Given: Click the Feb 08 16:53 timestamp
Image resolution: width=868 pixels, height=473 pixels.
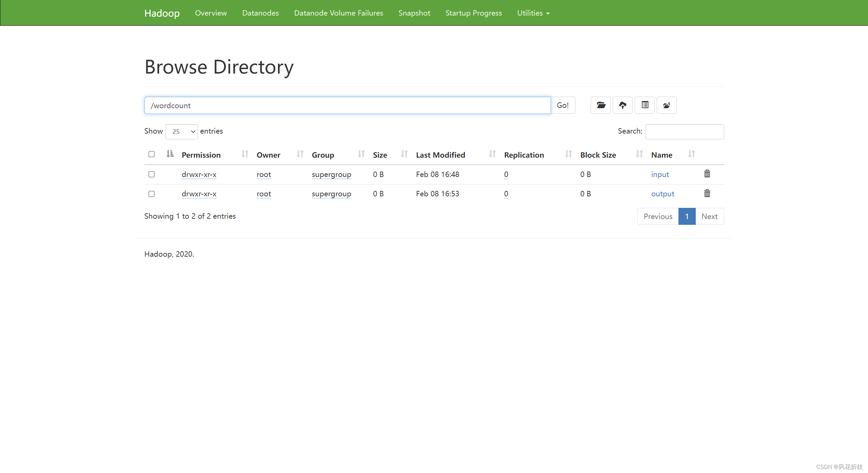Looking at the screenshot, I should 437,194.
